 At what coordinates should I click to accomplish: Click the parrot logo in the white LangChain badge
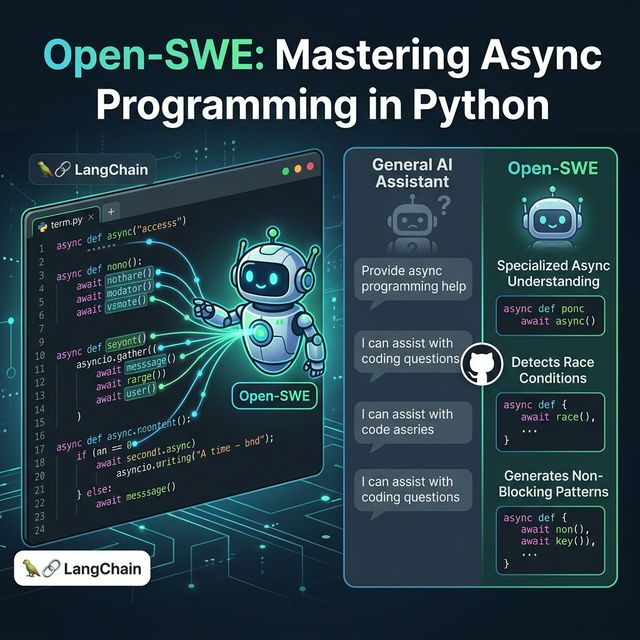34,570
